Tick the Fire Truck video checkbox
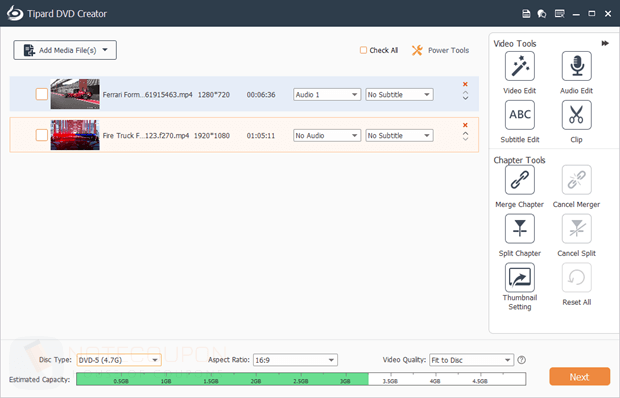The image size is (620, 398). click(42, 135)
